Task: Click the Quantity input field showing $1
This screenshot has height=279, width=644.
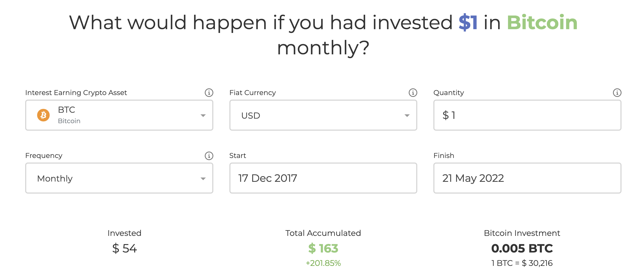Action: click(x=527, y=115)
